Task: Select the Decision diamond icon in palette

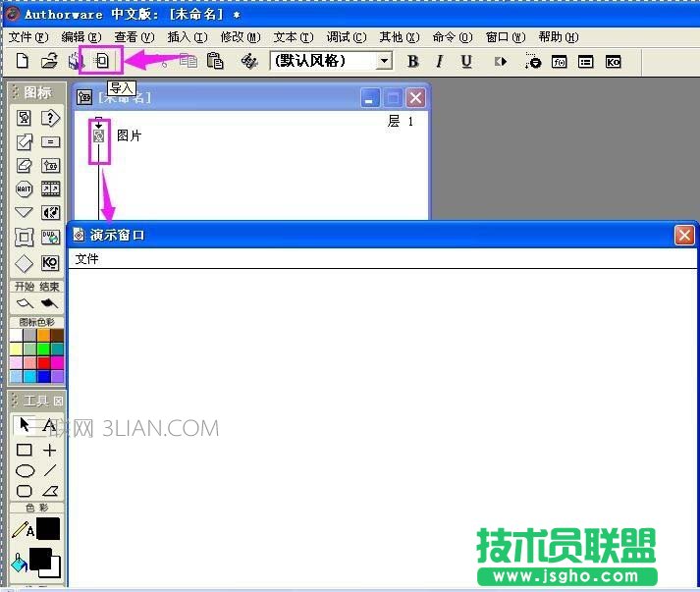Action: (x=25, y=263)
